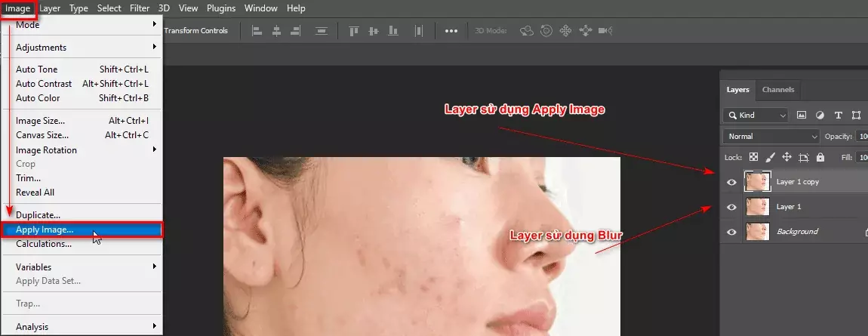868x336 pixels.
Task: Select the 3D orbit camera icon
Action: (526, 31)
